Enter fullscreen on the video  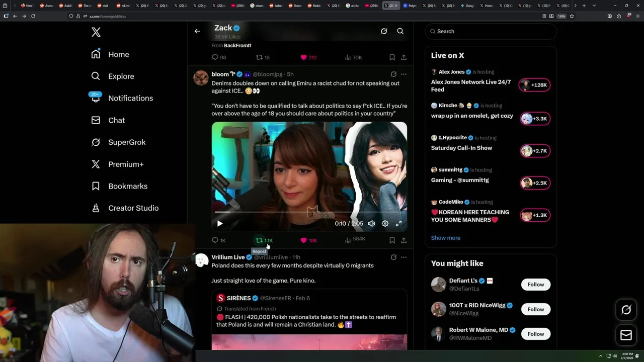pos(398,224)
